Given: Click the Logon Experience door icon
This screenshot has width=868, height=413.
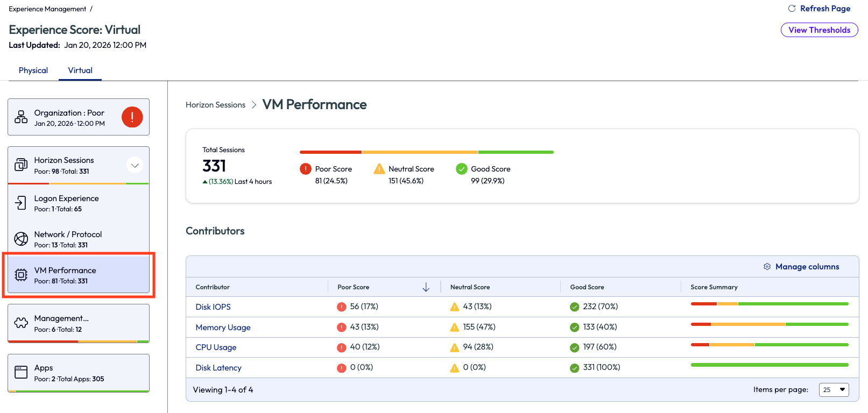Looking at the screenshot, I should pos(21,203).
